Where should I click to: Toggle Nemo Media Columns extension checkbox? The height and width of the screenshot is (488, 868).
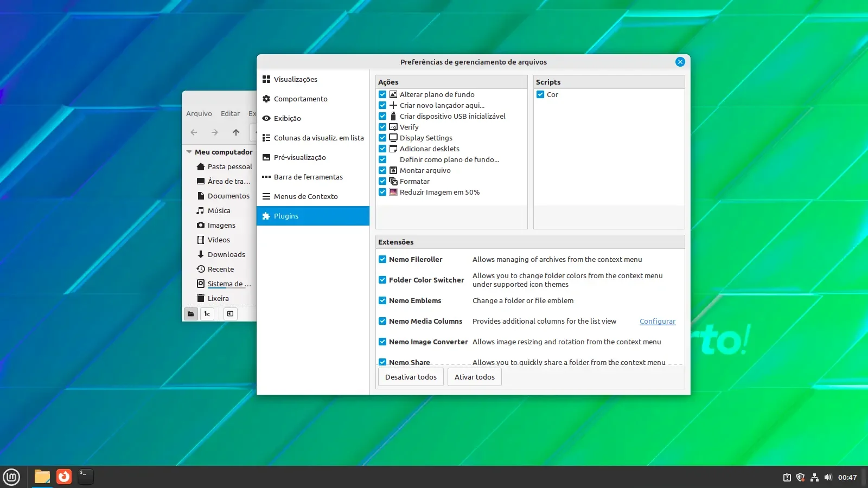click(x=382, y=321)
